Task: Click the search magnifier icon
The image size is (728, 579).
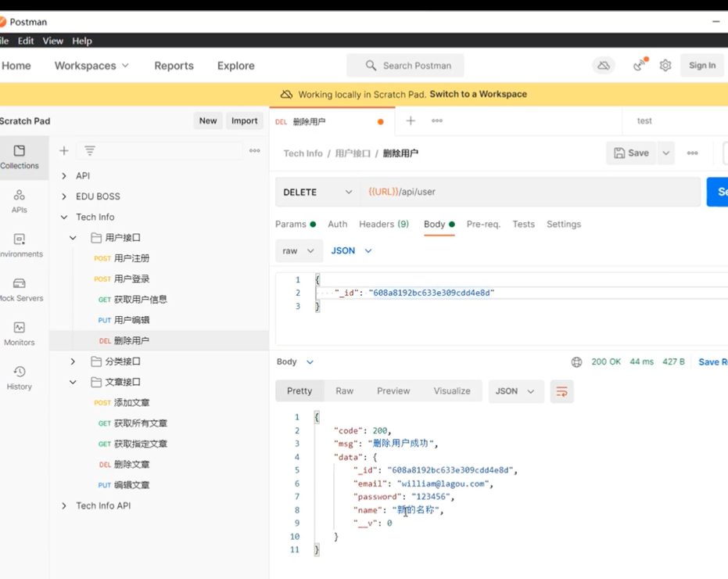Action: pyautogui.click(x=371, y=66)
